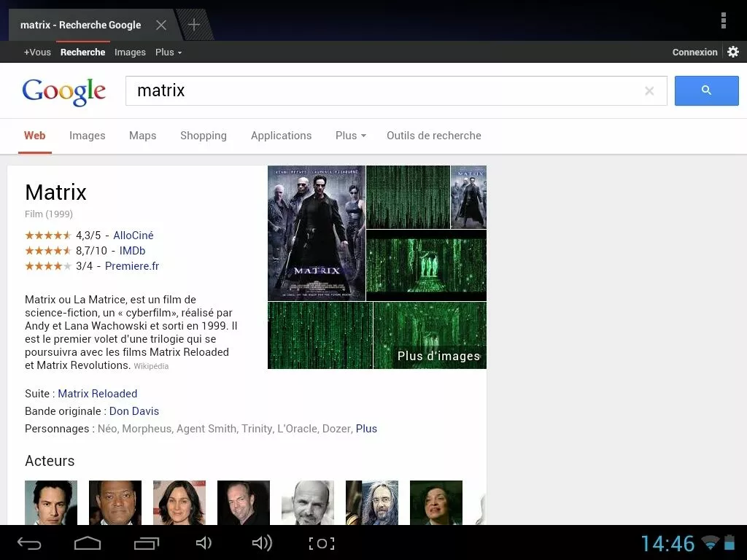
Task: Switch to the Maps tab
Action: pyautogui.click(x=142, y=136)
